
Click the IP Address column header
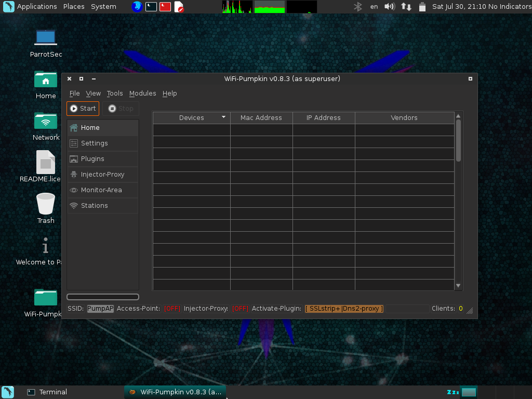[324, 118]
